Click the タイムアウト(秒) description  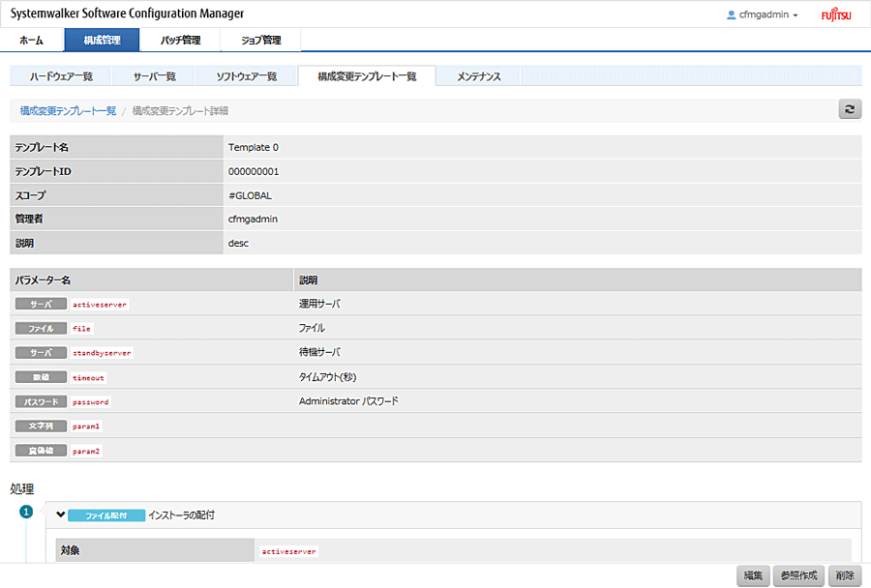pos(328,377)
